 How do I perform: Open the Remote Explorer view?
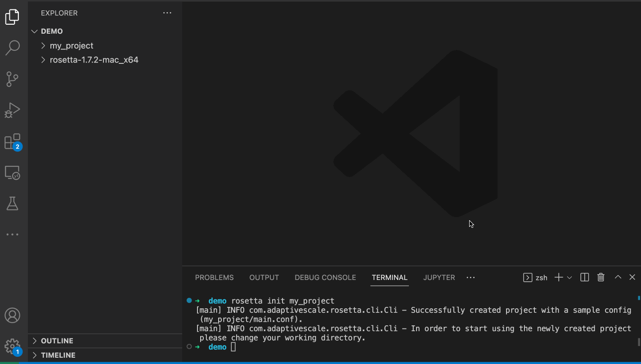(x=12, y=173)
